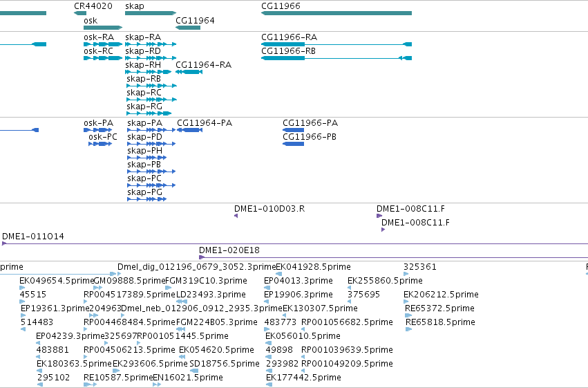Select the EK054620.5prime label

[217, 351]
